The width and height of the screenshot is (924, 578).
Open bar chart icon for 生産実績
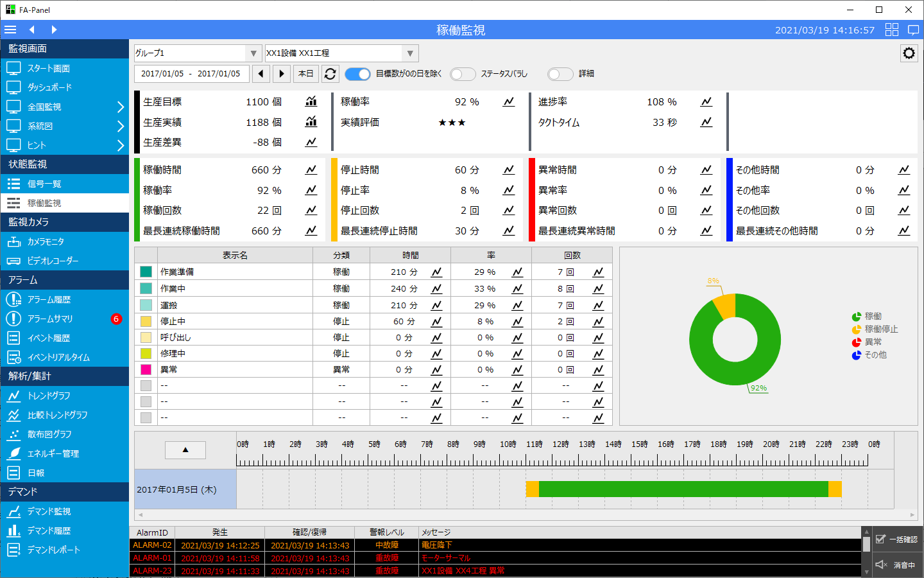(311, 121)
